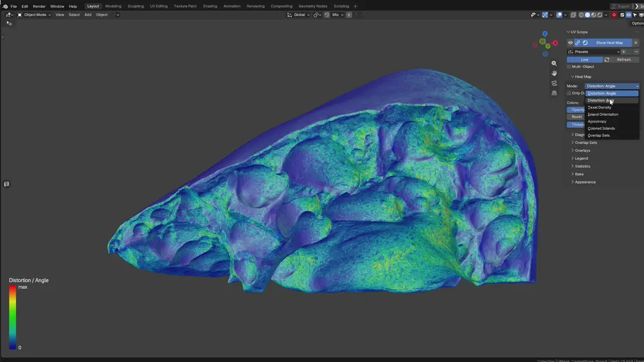Open the editor type selector icon
This screenshot has height=362, width=644.
pos(9,15)
